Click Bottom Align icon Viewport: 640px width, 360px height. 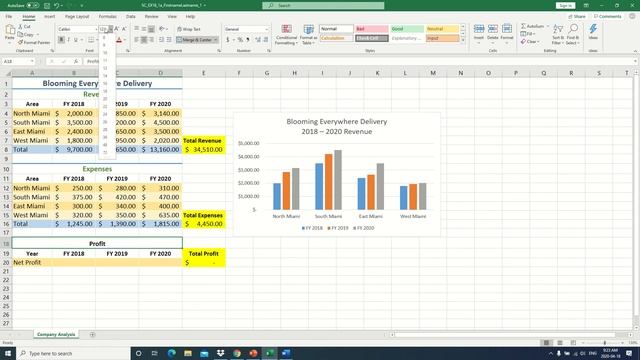coord(151,29)
